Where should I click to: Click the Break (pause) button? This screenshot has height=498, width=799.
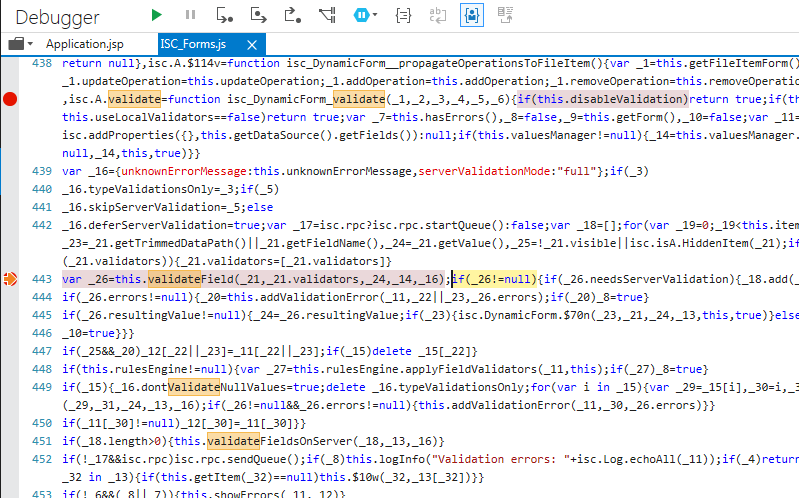(x=190, y=15)
